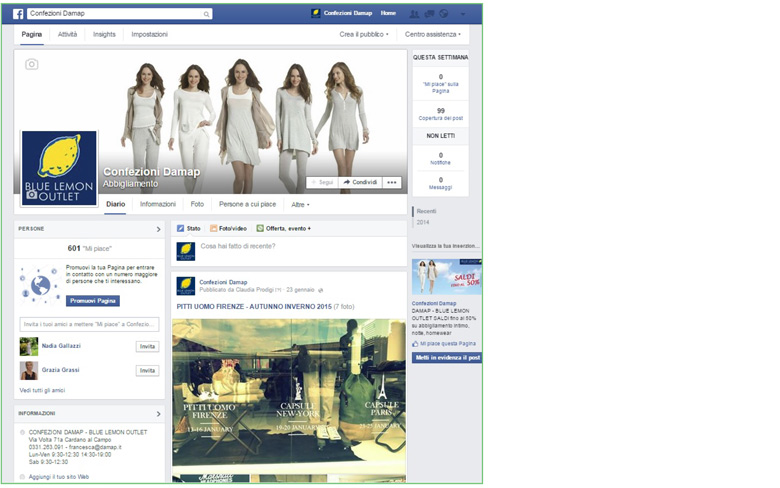Click camera icon on Blue Lemon profile picture
This screenshot has width=780, height=488.
31,195
